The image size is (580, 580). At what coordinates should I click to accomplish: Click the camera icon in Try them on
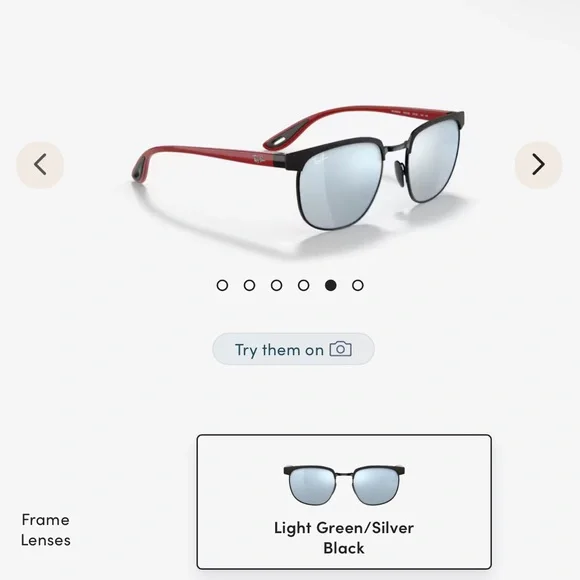tap(340, 349)
